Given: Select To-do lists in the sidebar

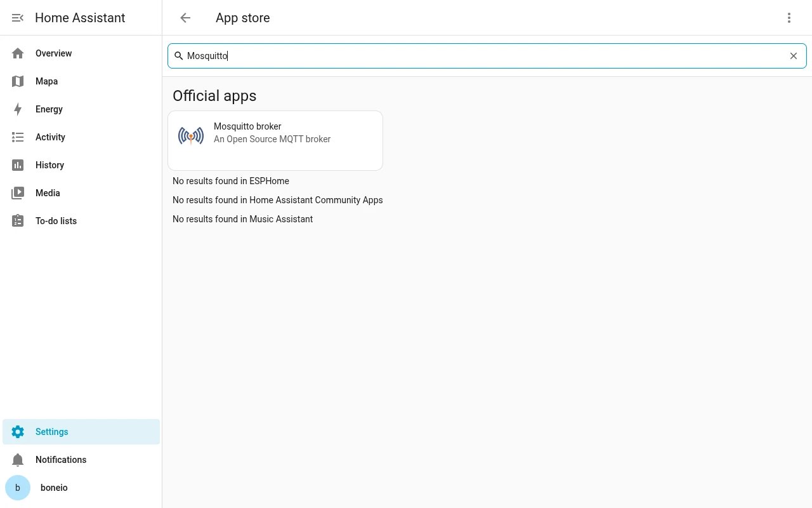Looking at the screenshot, I should [x=81, y=221].
